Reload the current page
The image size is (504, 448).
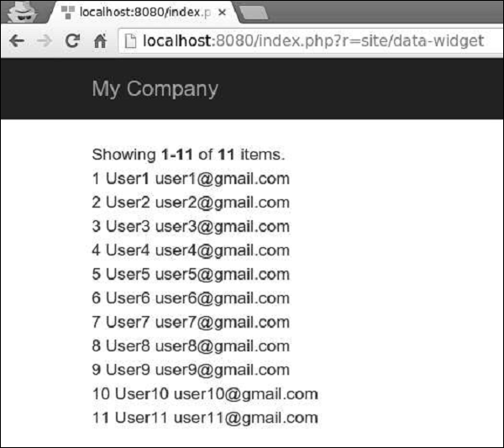pyautogui.click(x=72, y=40)
